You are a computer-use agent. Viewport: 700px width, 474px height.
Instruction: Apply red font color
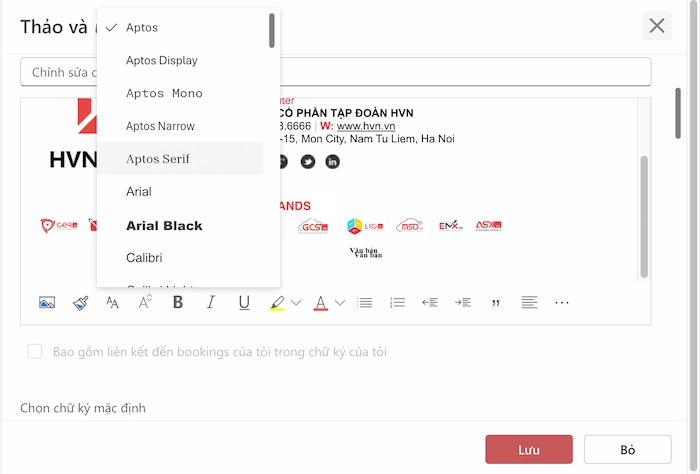pos(321,303)
